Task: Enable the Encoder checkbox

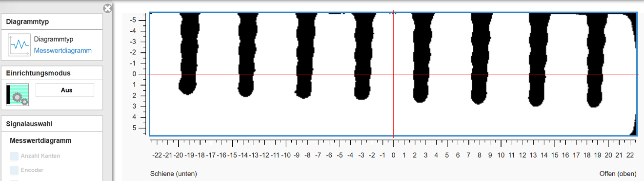Action: pyautogui.click(x=14, y=170)
